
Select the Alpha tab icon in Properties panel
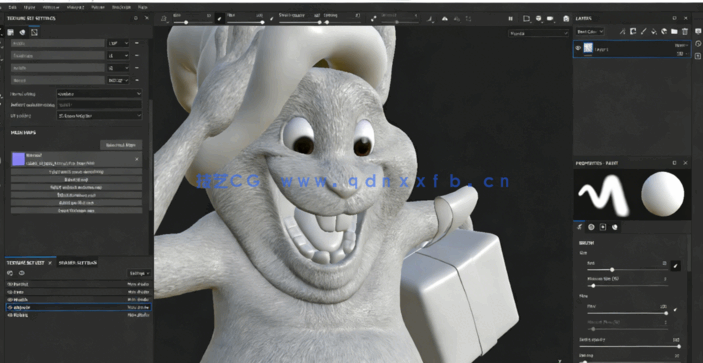pyautogui.click(x=591, y=227)
